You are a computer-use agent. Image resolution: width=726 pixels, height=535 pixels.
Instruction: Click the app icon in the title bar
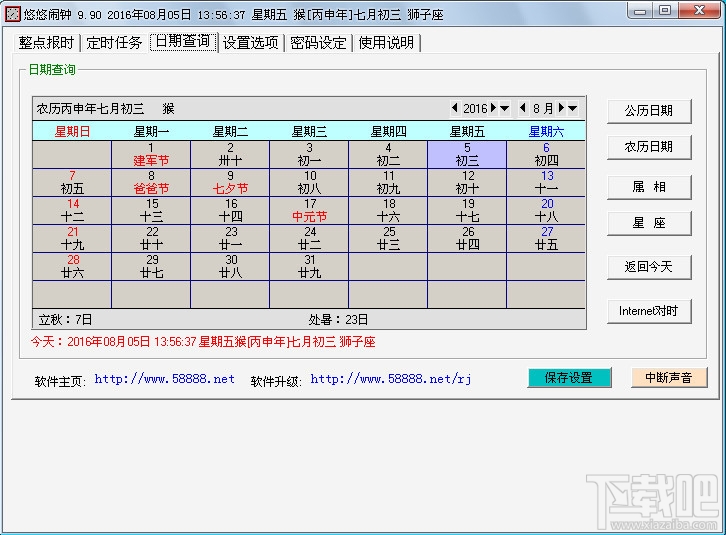click(x=13, y=14)
